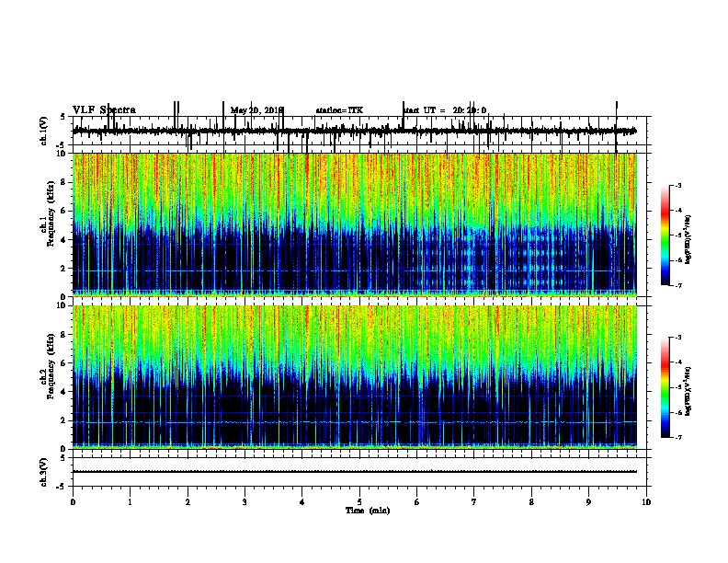
Task: Click time axis tick label "5"
Action: coord(359,502)
